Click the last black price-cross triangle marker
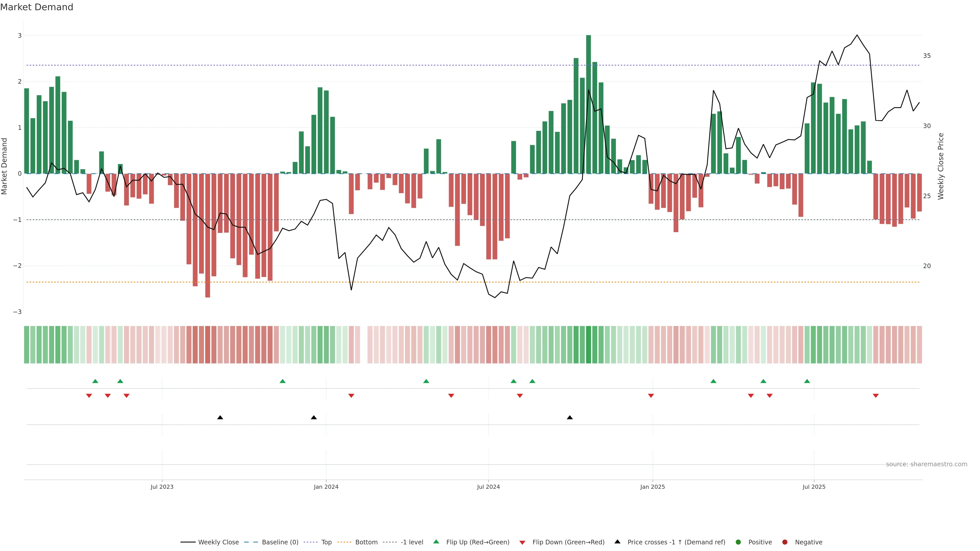The image size is (980, 551). [x=570, y=418]
